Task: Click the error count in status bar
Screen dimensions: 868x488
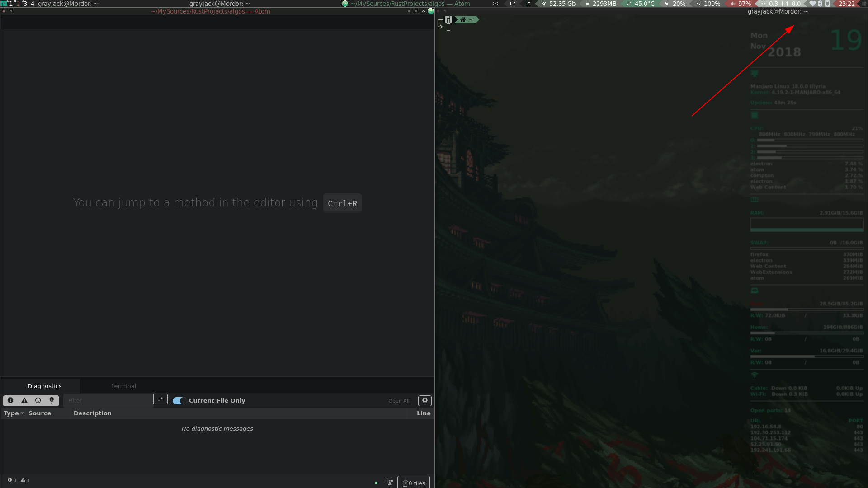Action: (x=12, y=480)
